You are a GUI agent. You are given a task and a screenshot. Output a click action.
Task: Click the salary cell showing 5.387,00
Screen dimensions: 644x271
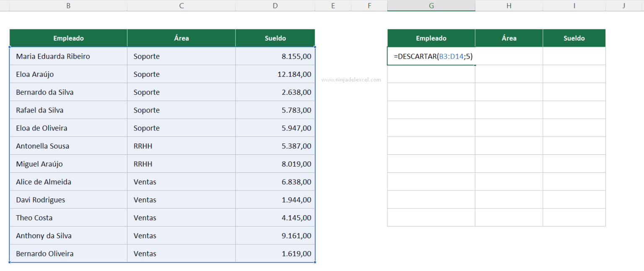[x=275, y=146]
